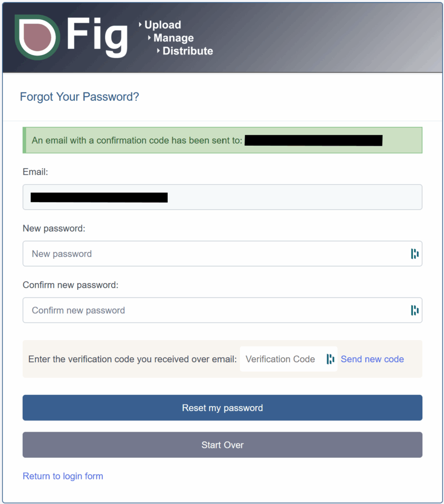Select the Upload header item

(163, 25)
